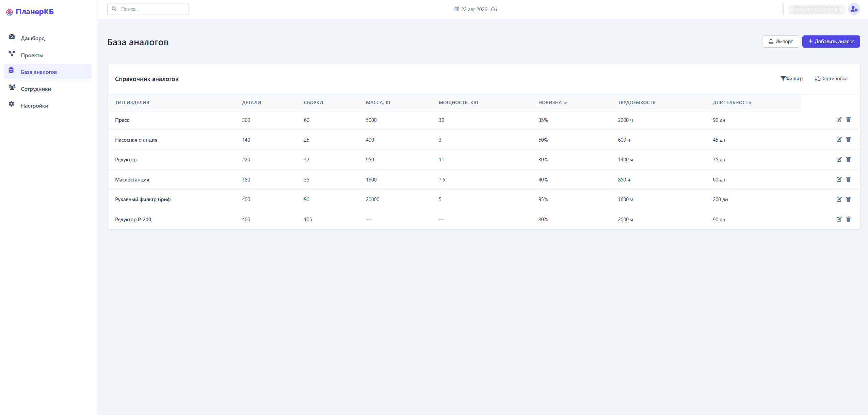Viewport: 868px width, 415px height.
Task: Click the Импорт button
Action: tap(780, 42)
